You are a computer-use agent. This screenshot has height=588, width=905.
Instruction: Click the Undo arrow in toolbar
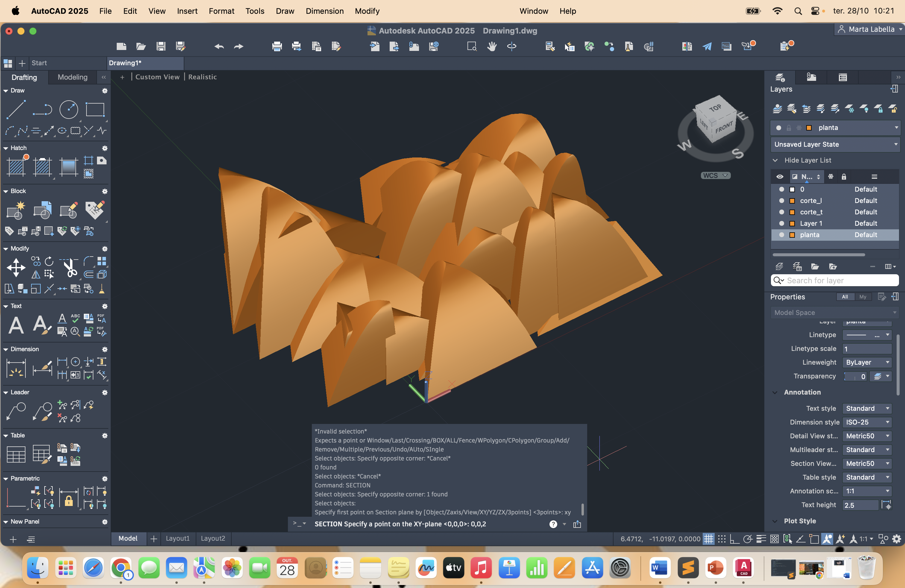point(219,46)
